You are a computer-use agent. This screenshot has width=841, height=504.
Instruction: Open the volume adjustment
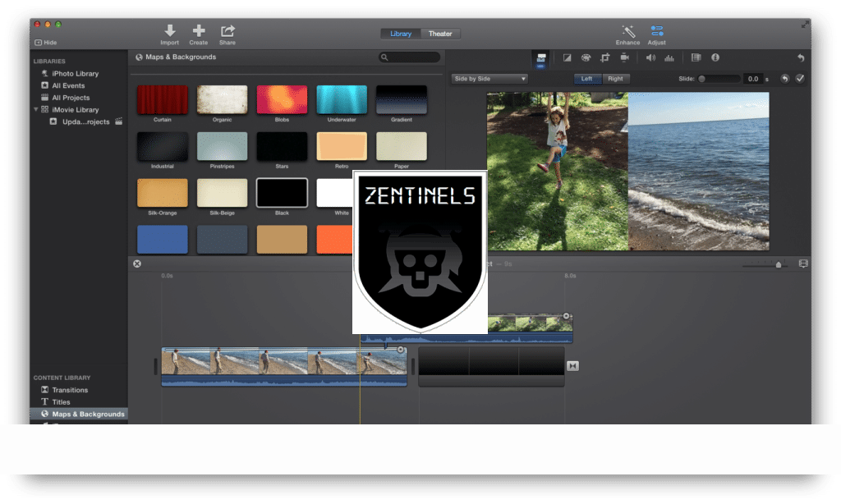(x=650, y=58)
